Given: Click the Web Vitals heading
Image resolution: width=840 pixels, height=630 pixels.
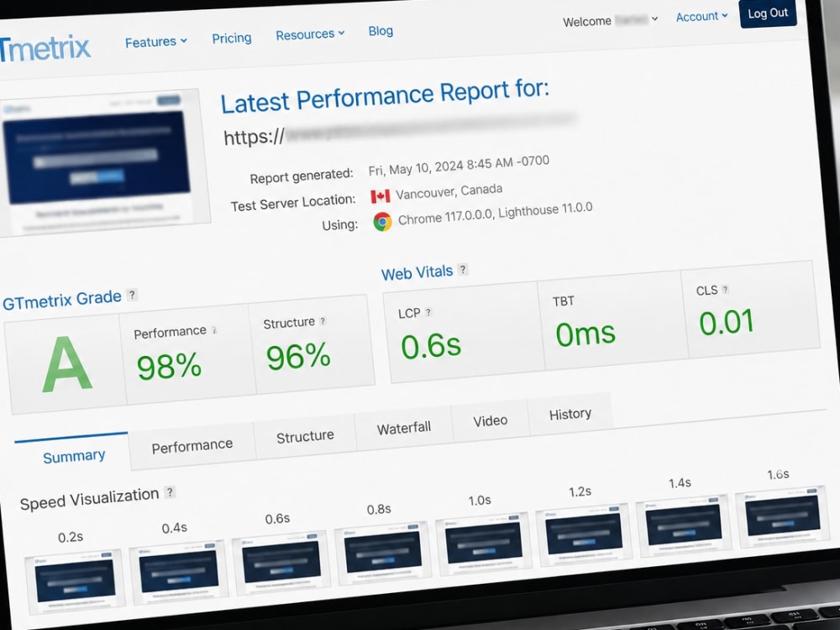Looking at the screenshot, I should tap(417, 273).
